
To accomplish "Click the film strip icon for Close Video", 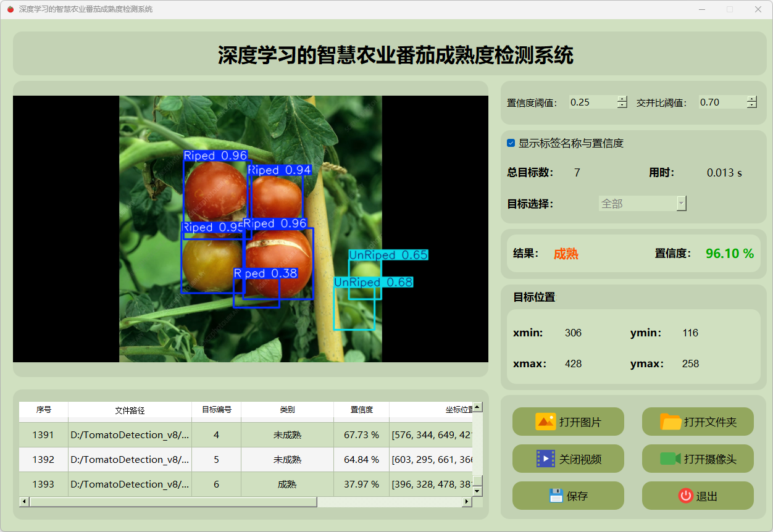I will point(546,459).
